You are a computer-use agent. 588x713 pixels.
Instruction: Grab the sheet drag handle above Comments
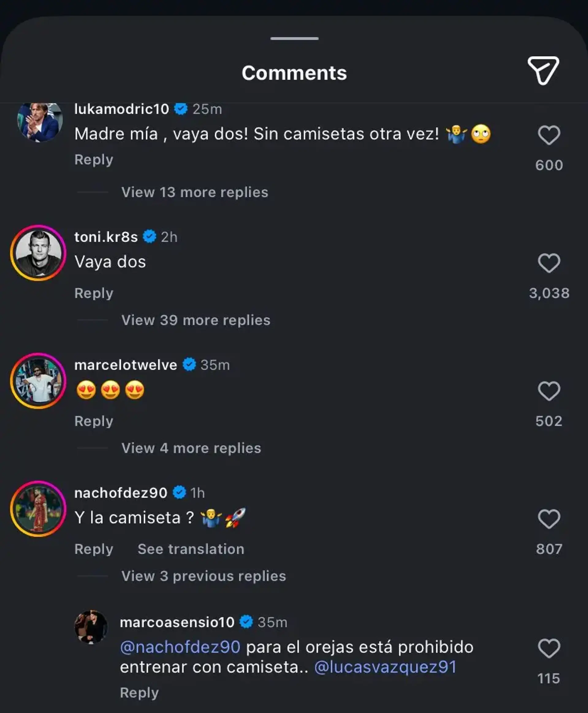click(294, 39)
